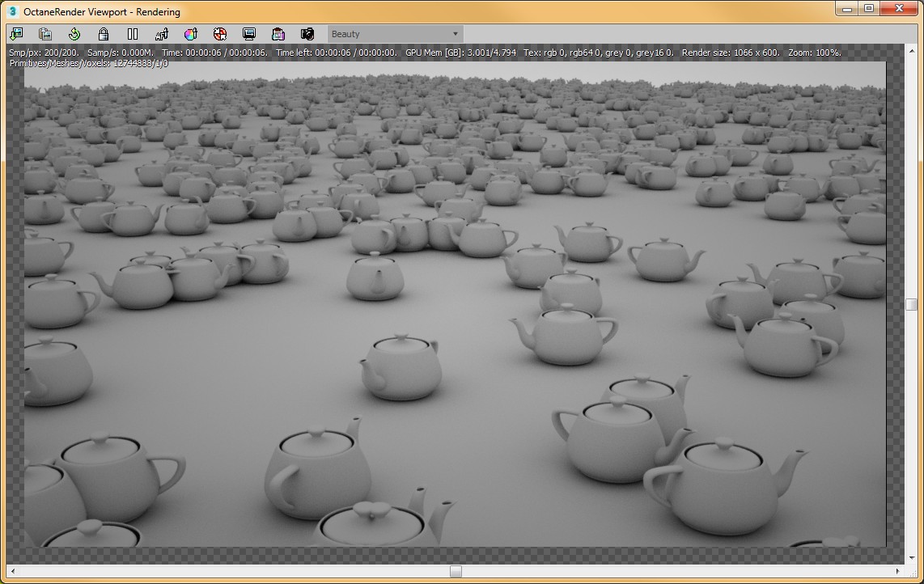924x584 pixels.
Task: Click the Samp/s 0.000M readout
Action: click(121, 53)
